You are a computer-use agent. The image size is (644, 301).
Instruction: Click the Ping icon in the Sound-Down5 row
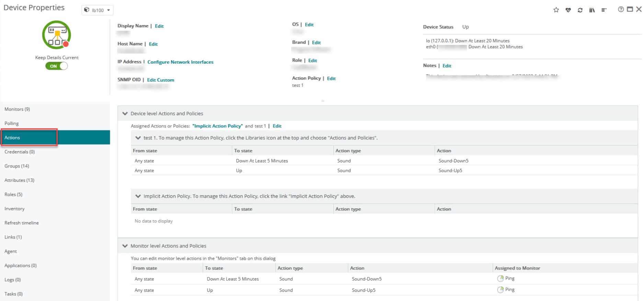pos(501,279)
